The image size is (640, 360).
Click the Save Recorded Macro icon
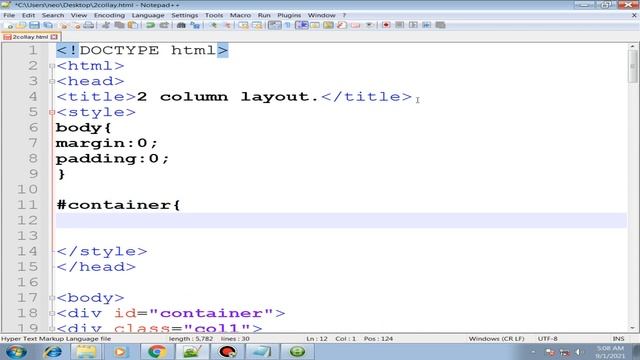coord(440,25)
